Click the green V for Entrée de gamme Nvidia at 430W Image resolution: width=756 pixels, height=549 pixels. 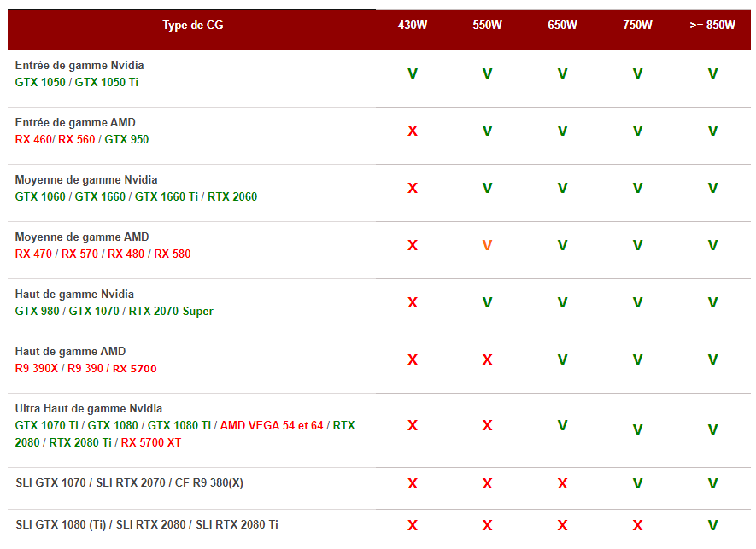click(x=413, y=74)
